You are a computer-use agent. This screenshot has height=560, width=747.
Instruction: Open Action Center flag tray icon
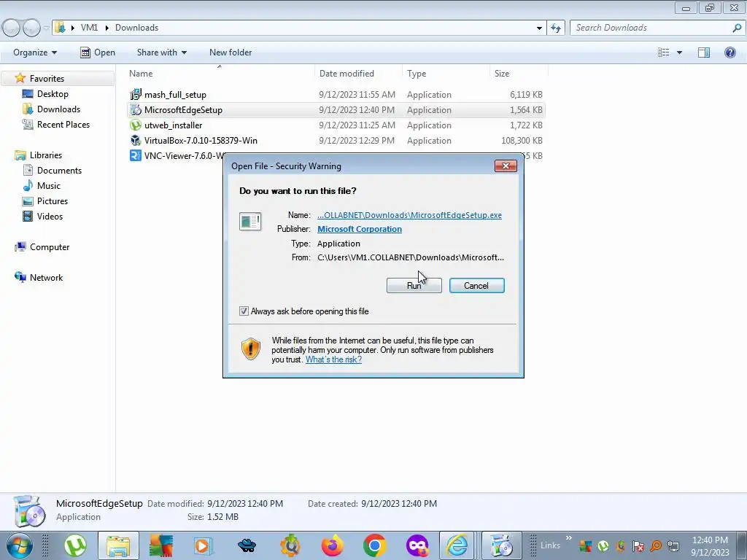tap(638, 546)
